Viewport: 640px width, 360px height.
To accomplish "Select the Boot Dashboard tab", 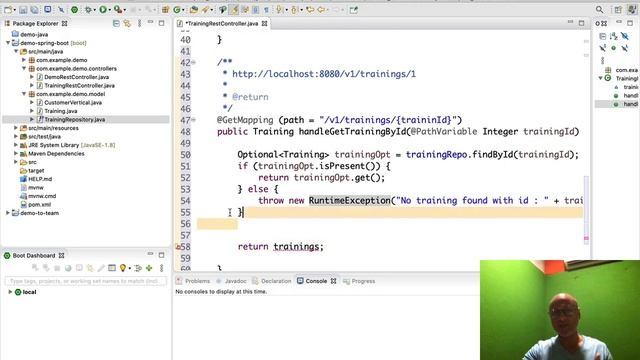I will [34, 256].
